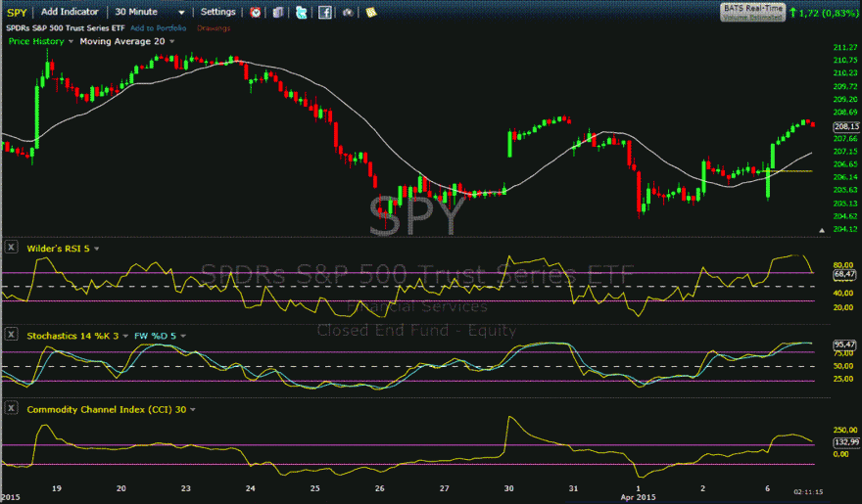Click the BATS Real-Time data badge
Screen dimensions: 862x504
(752, 12)
